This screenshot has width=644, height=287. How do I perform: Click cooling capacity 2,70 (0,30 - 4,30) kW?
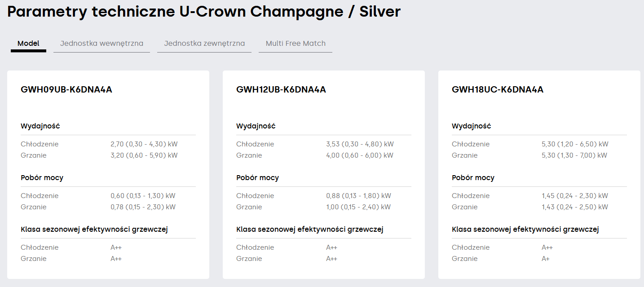coord(144,144)
